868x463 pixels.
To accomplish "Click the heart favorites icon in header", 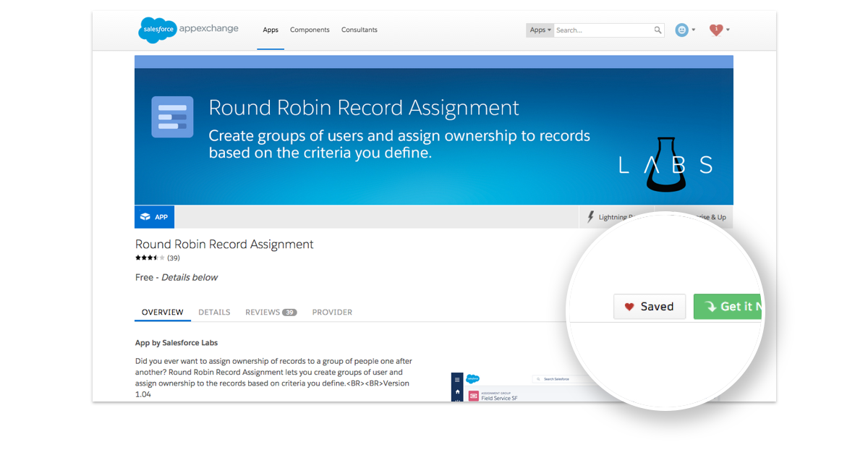I will coord(716,30).
